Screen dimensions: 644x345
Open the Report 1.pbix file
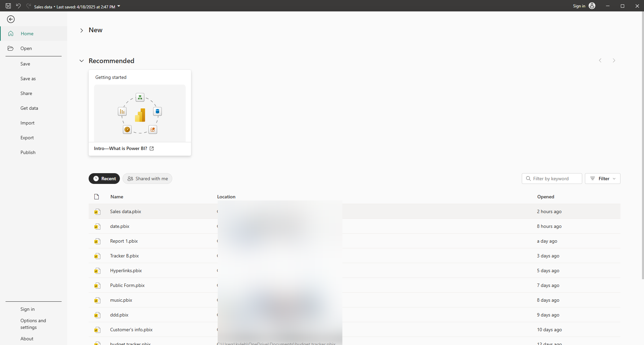coord(124,241)
